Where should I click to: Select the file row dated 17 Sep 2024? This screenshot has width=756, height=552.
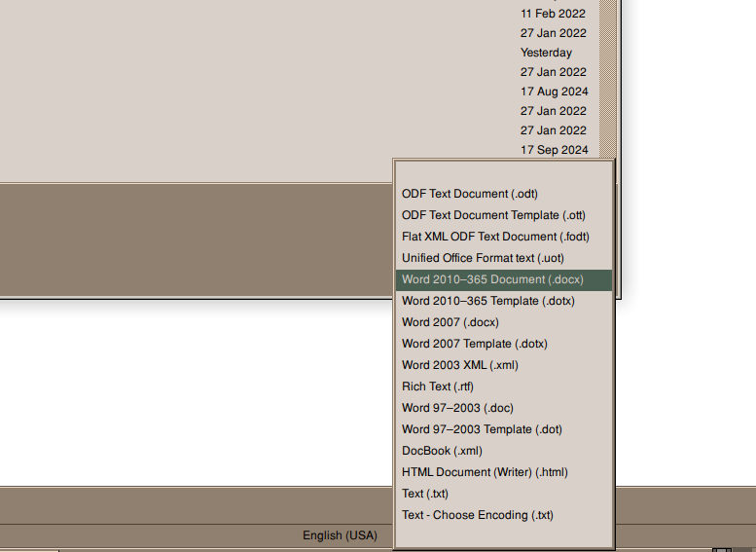point(299,150)
